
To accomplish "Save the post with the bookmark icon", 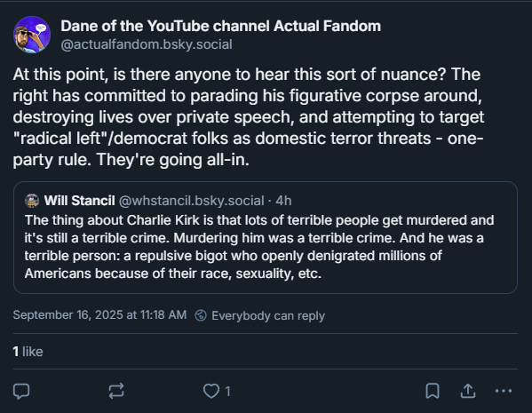I will [433, 391].
